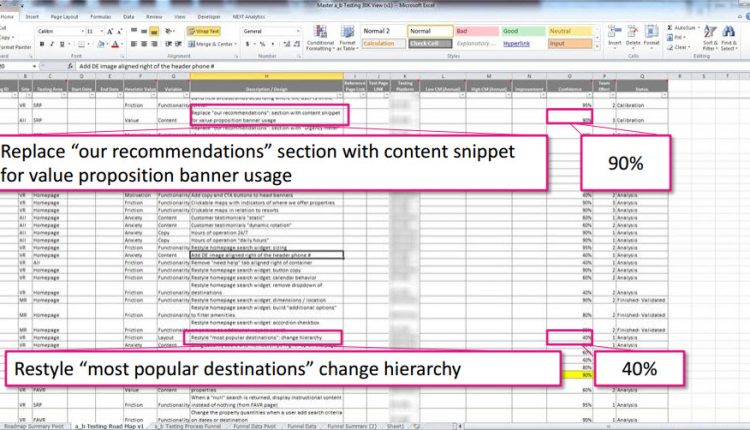Switch to the Page Layout ribbon tab
This screenshot has height=430, width=750.
tap(67, 17)
